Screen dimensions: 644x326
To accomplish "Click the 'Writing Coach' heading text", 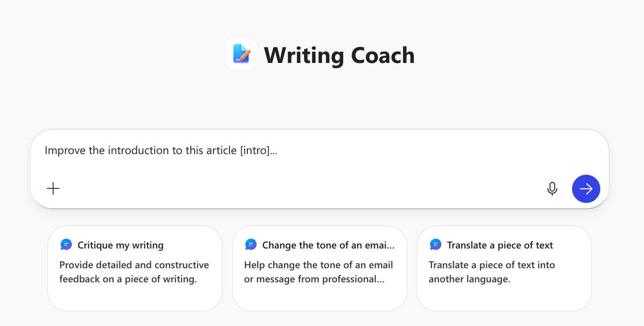I will pos(339,55).
